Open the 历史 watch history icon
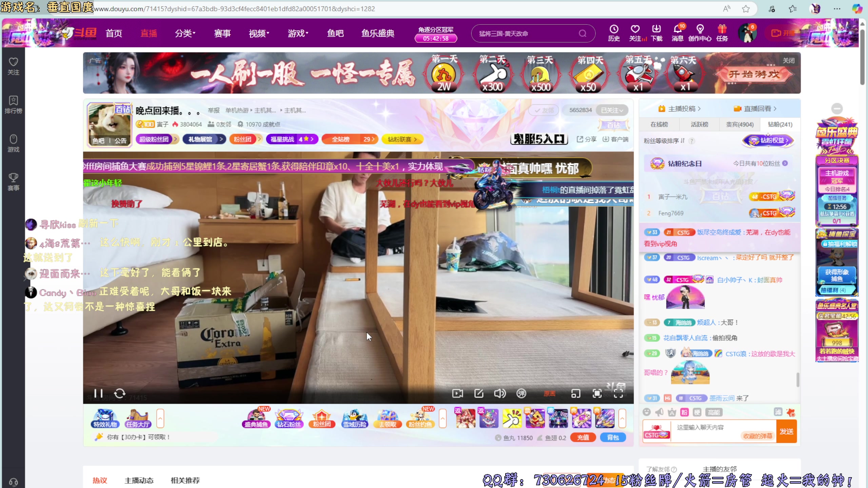The height and width of the screenshot is (488, 868). coord(614,33)
